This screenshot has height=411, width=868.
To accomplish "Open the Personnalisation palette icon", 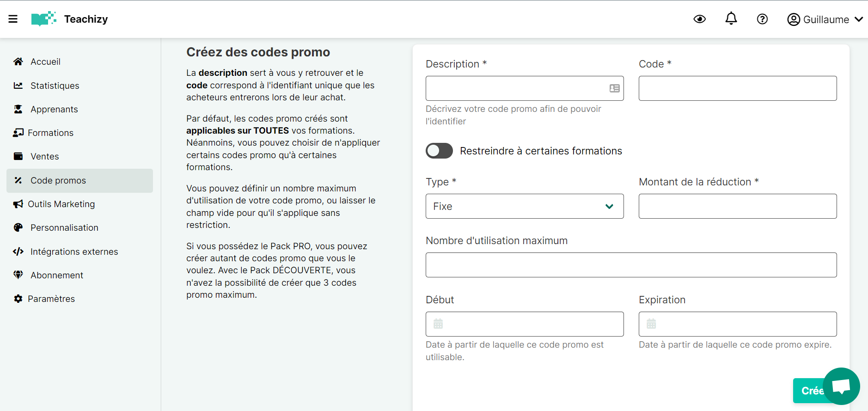I will point(18,227).
